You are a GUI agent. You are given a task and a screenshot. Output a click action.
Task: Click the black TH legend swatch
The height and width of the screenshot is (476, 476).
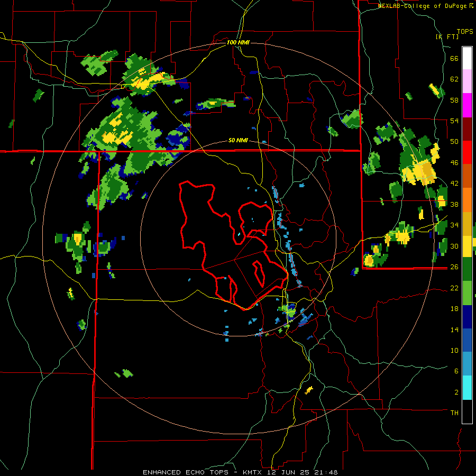(467, 411)
